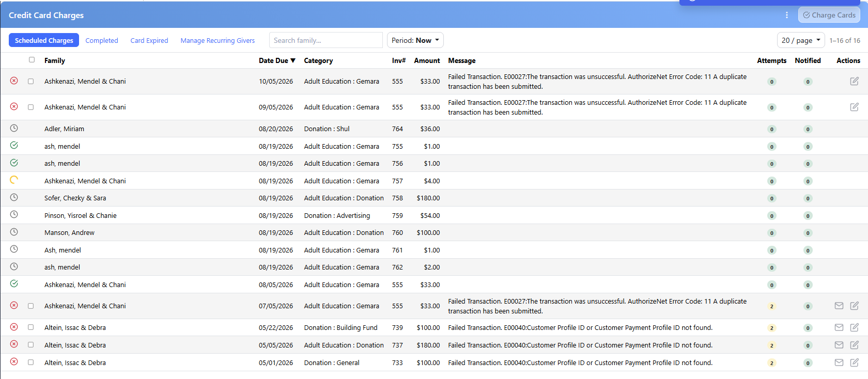This screenshot has width=868, height=379.
Task: Click the Charge Cards button
Action: tap(829, 15)
